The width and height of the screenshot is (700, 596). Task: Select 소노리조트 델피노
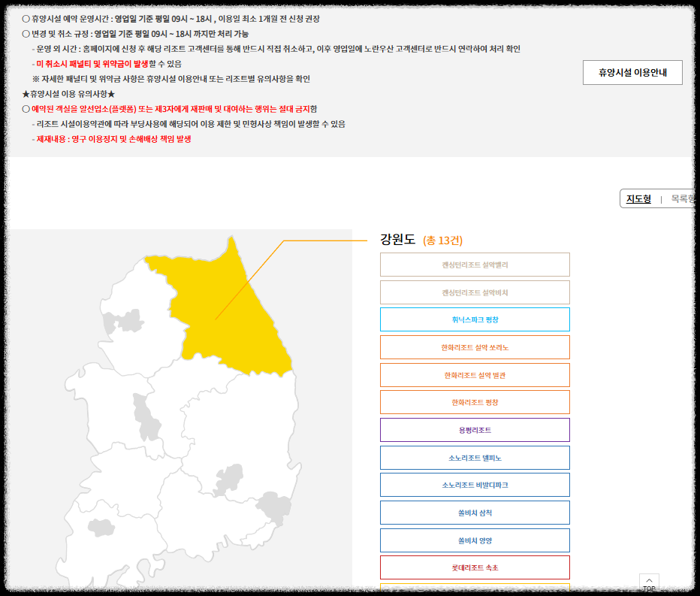coord(475,457)
